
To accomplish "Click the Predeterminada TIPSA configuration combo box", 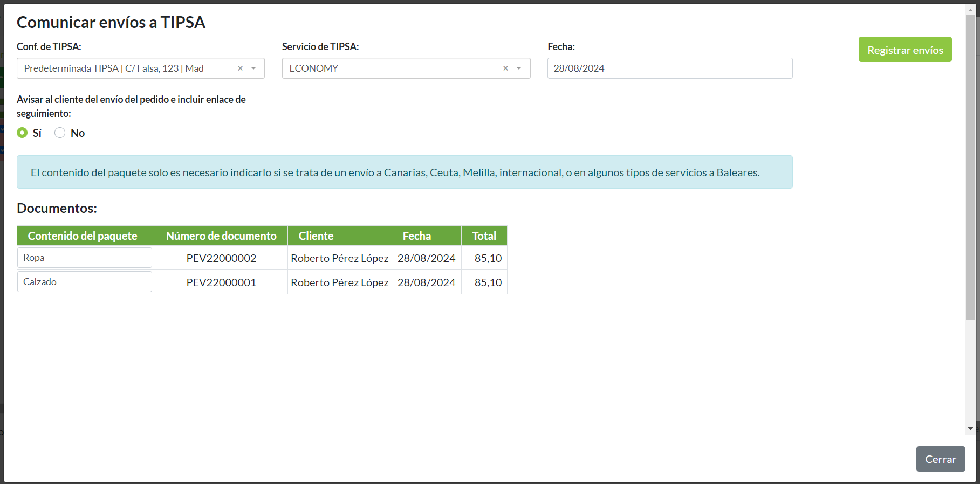I will (x=129, y=68).
